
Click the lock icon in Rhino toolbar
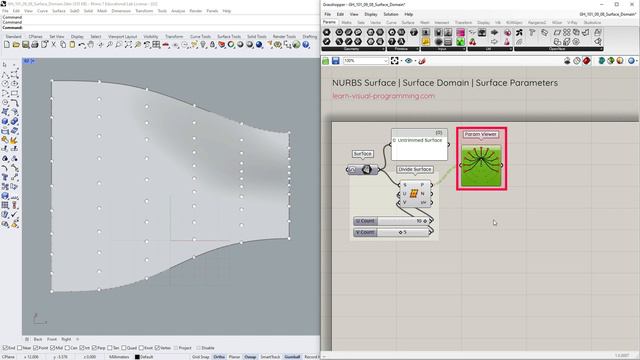[x=212, y=45]
